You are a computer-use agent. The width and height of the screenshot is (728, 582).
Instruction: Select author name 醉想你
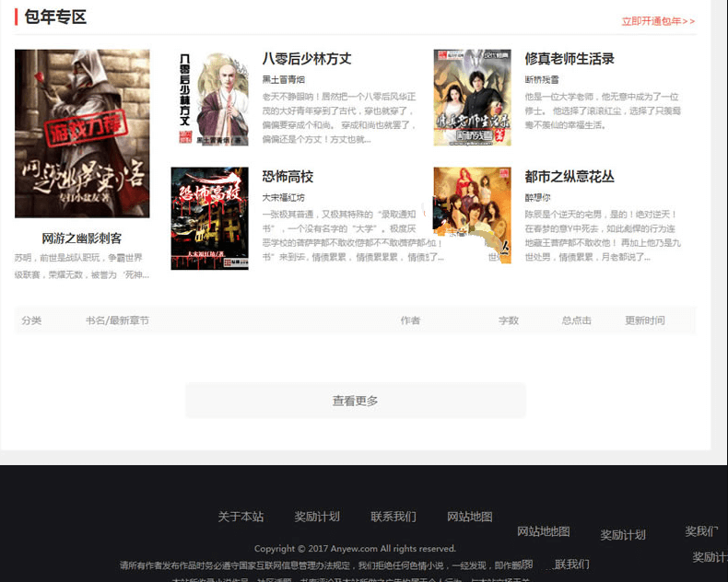tap(537, 198)
